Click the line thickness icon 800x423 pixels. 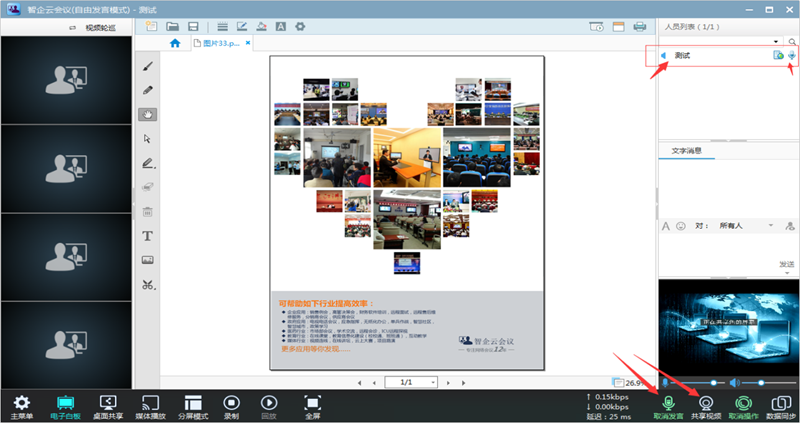coord(222,27)
